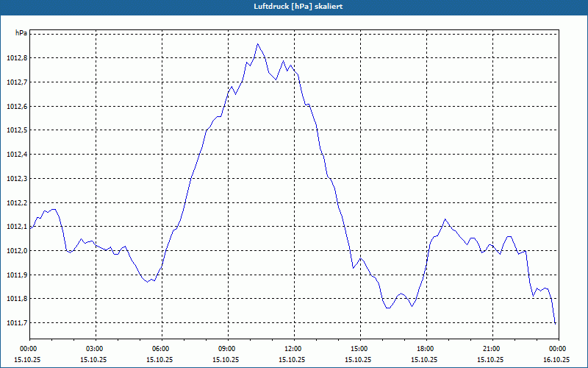The image size is (588, 368).
Task: Select the 1012,6 y-axis value
Action: pyautogui.click(x=17, y=106)
